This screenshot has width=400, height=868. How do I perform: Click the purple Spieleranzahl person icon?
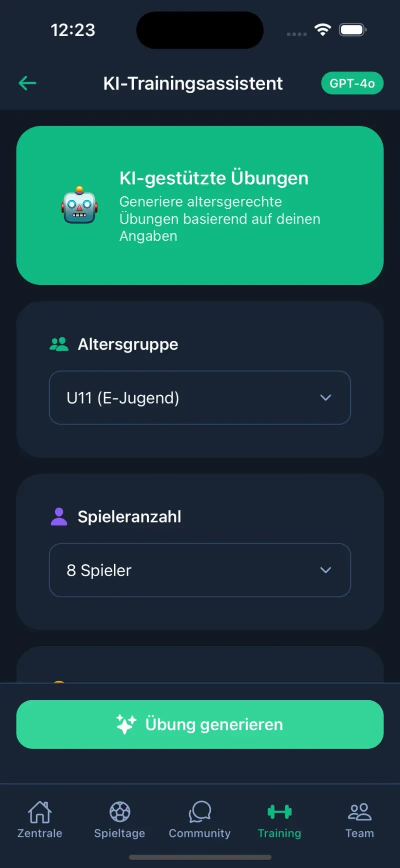[x=59, y=517]
